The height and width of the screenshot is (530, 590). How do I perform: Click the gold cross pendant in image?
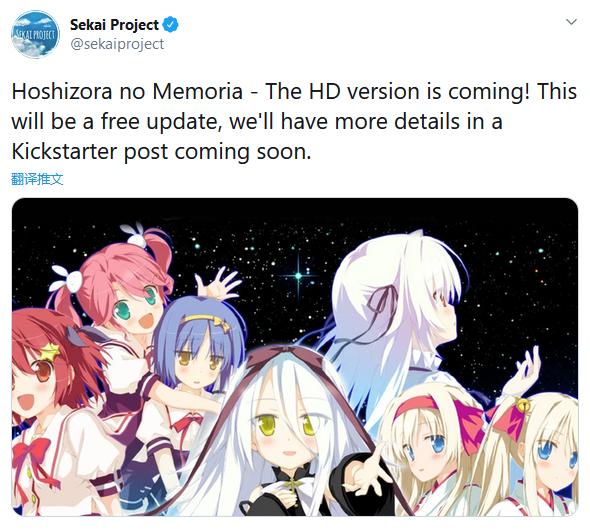[x=293, y=485]
